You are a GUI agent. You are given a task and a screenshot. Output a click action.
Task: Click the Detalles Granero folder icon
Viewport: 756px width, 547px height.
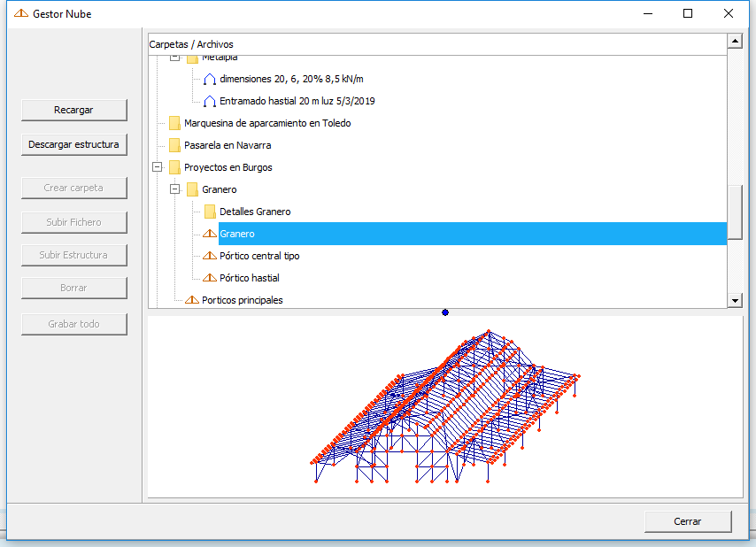(210, 212)
